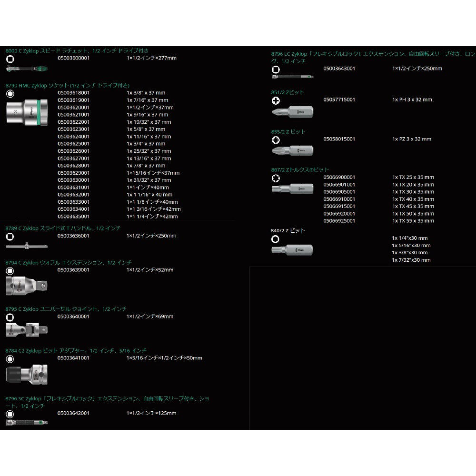Select the 8796 SC short extension image
The height and width of the screenshot is (476, 476).
point(27,422)
